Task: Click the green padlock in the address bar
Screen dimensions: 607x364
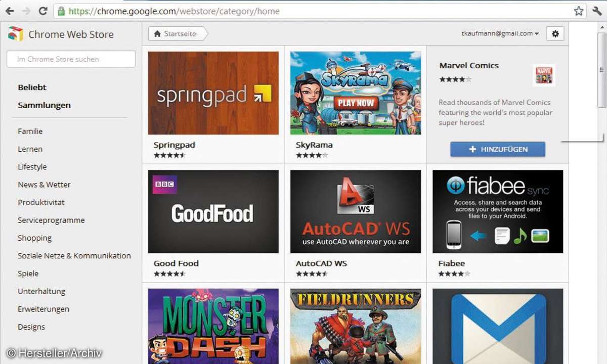Action: click(x=61, y=11)
